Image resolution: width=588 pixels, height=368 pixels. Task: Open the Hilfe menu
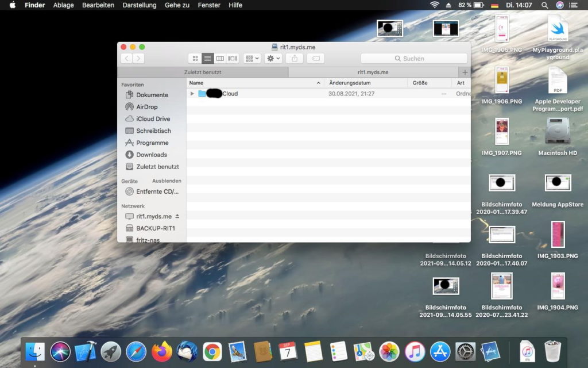[x=235, y=5]
